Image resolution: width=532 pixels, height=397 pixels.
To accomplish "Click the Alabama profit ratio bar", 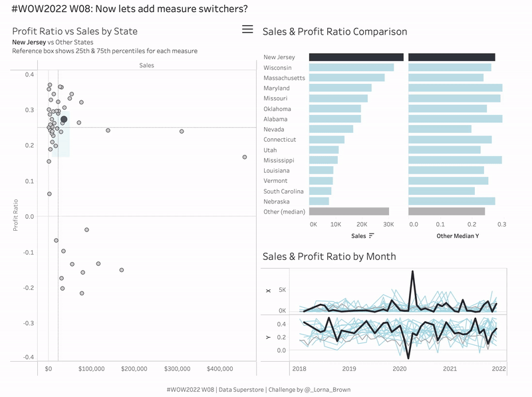I will tap(455, 119).
